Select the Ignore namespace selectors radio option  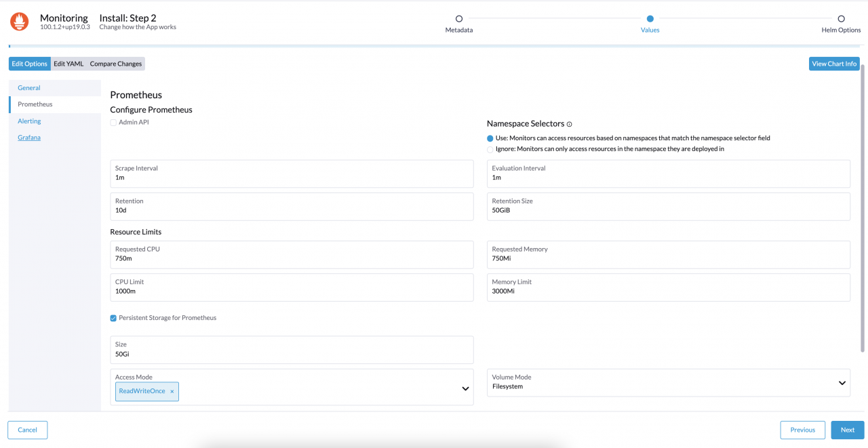coord(490,149)
